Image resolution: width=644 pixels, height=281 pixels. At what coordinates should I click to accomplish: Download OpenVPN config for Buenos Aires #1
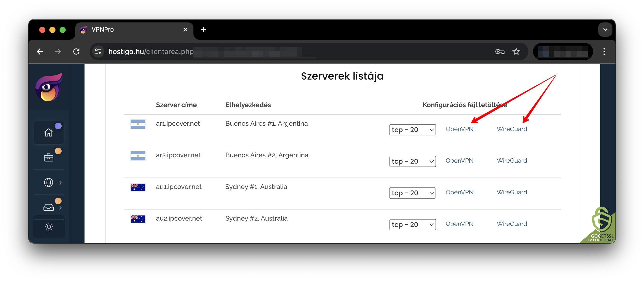tap(459, 129)
